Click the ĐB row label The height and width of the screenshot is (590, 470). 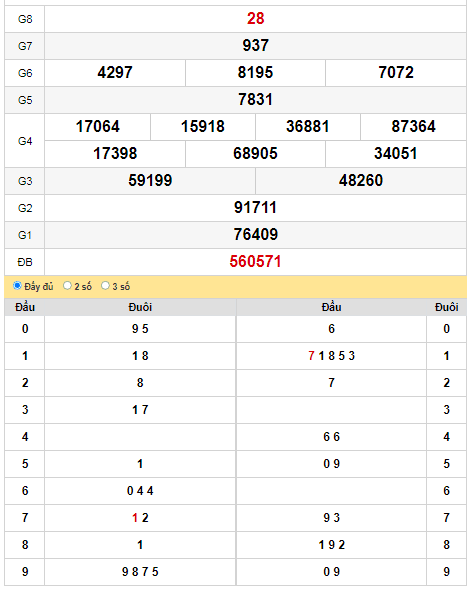[25, 262]
